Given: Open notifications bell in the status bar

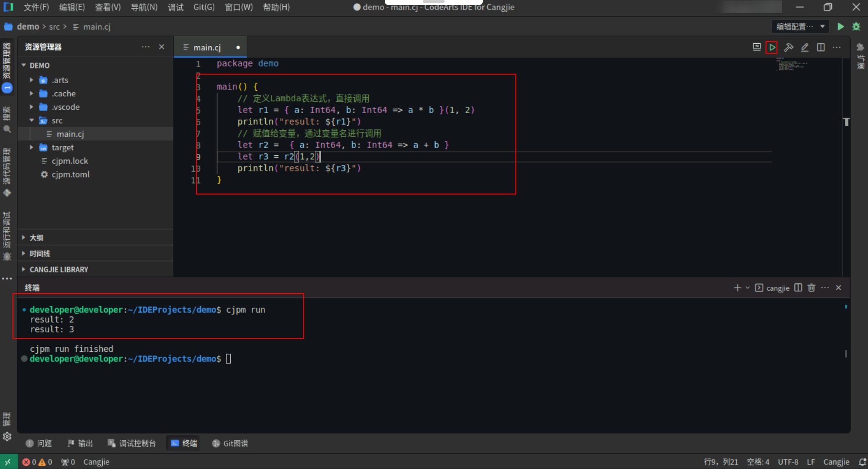Looking at the screenshot, I should point(862,462).
